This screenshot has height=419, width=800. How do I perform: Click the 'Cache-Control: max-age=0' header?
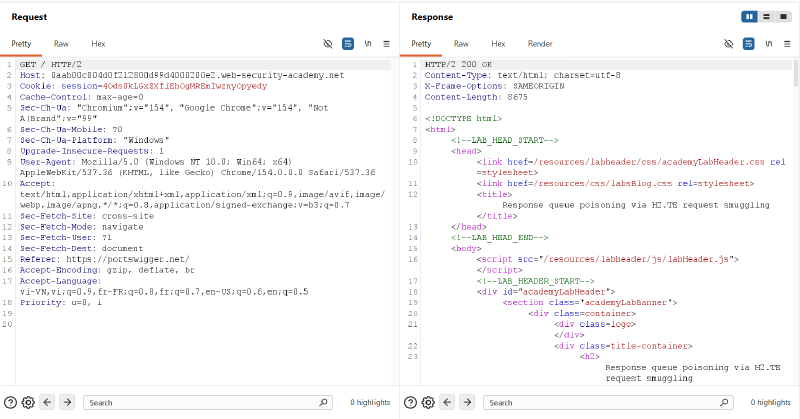82,97
